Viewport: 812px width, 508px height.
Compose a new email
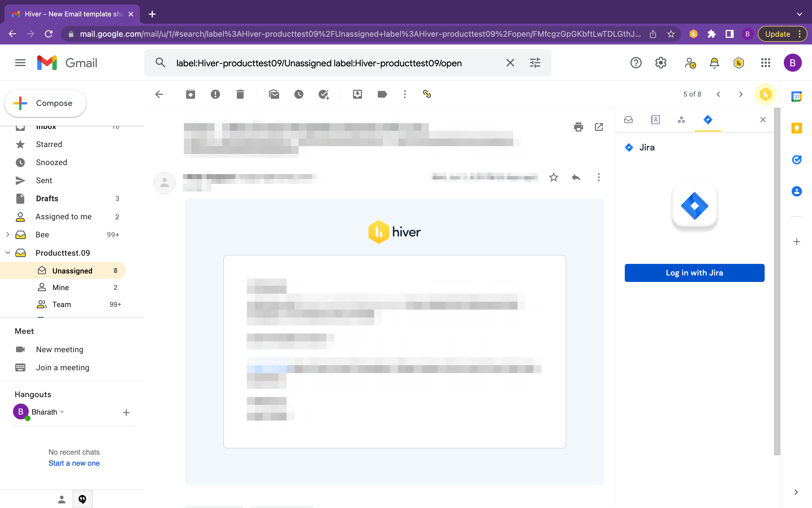[x=45, y=103]
